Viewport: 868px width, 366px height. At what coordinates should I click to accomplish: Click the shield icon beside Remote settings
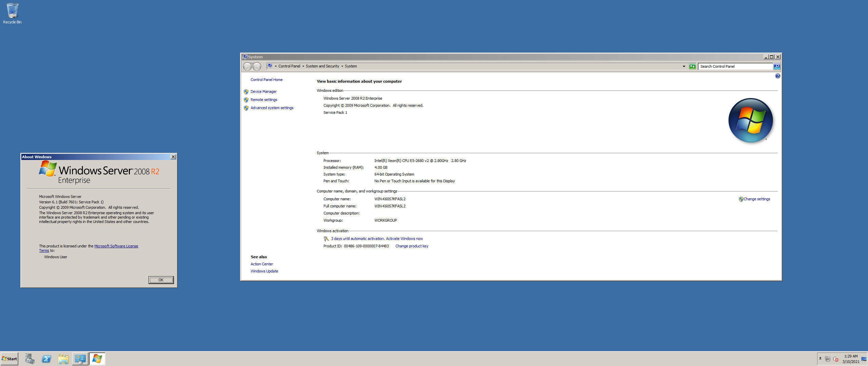click(246, 100)
